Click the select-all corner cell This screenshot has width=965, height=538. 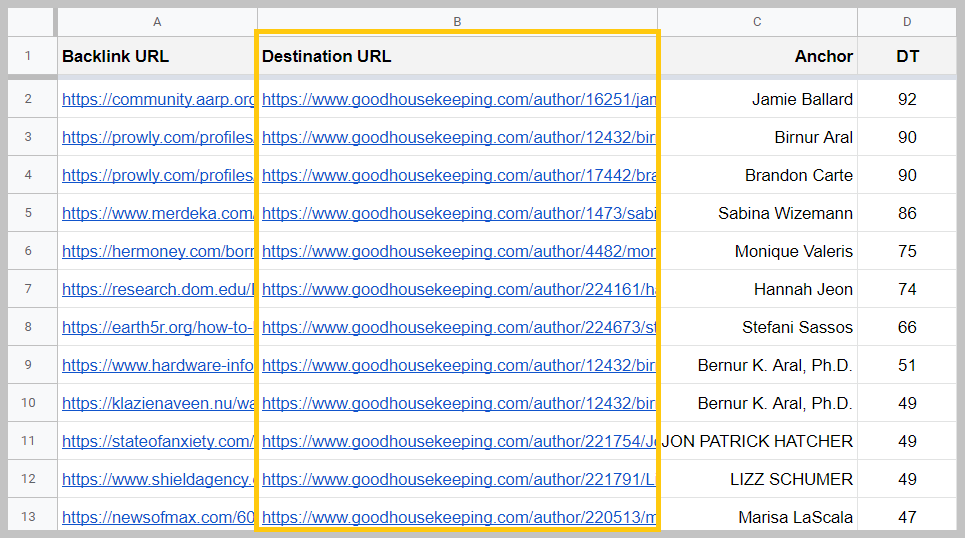point(31,22)
